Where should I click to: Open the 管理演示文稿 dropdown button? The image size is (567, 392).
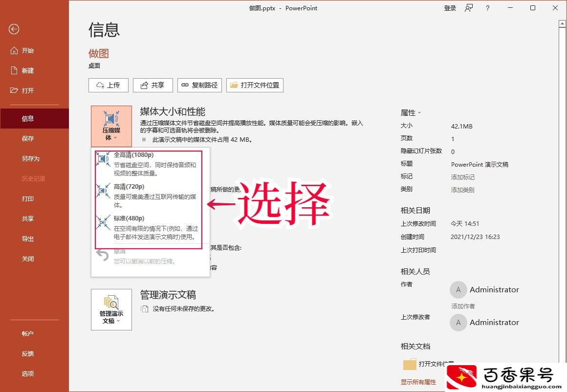[x=111, y=309]
